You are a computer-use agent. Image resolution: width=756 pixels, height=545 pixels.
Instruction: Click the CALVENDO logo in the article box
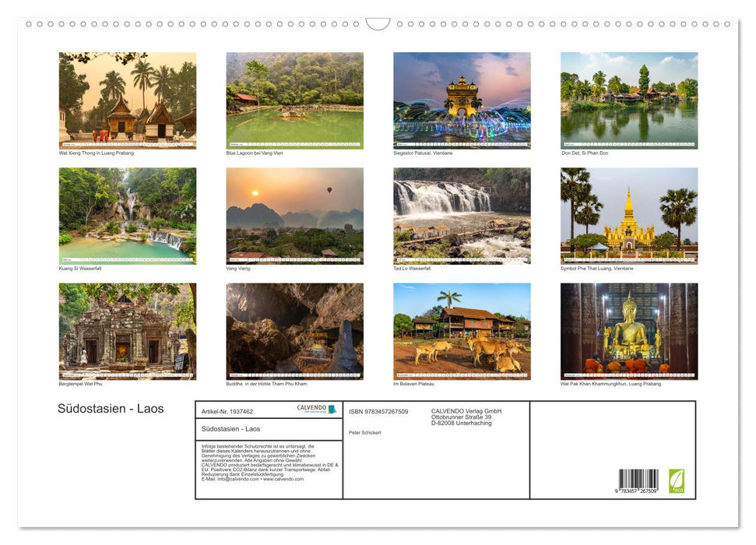pos(312,409)
